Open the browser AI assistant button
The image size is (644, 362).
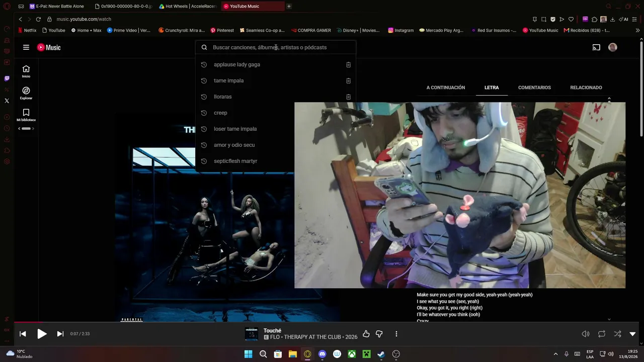[624, 19]
